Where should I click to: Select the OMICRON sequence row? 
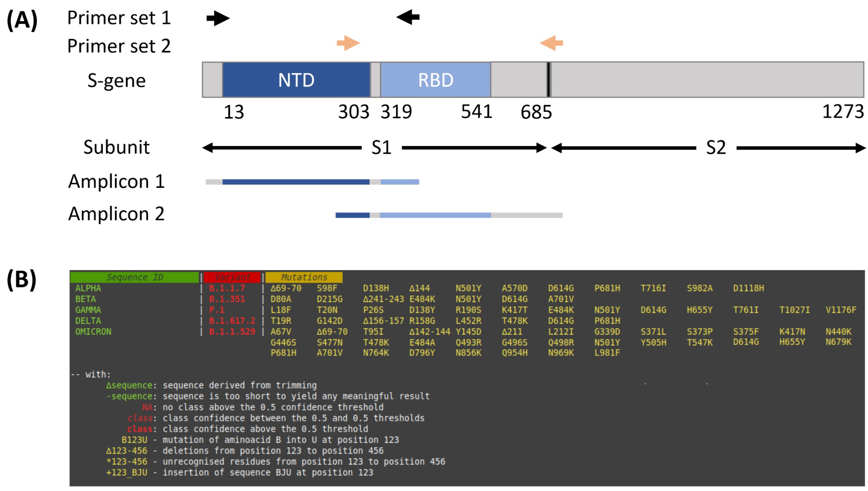(93, 331)
